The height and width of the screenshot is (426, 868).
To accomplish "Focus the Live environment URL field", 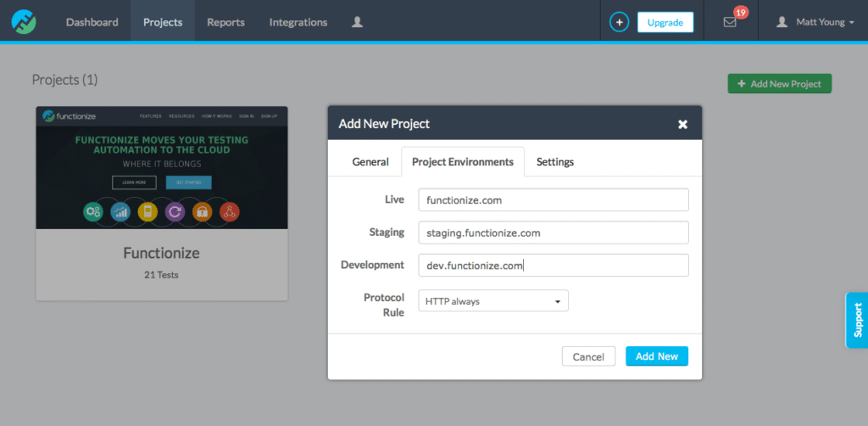I will (x=553, y=199).
